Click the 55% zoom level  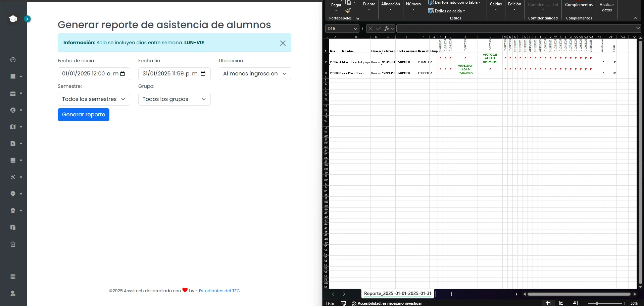click(634, 303)
